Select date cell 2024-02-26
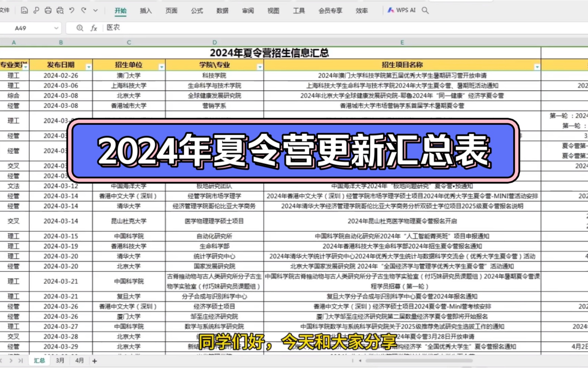This screenshot has height=368, width=588. pyautogui.click(x=61, y=76)
